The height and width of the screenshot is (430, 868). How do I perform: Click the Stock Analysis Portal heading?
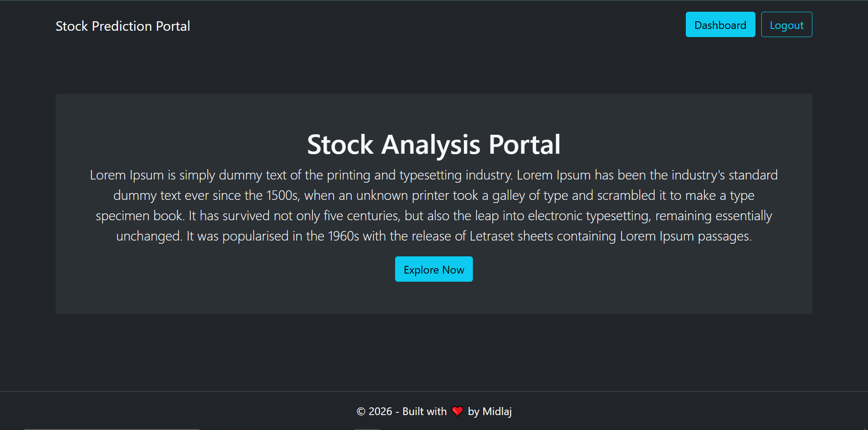434,145
